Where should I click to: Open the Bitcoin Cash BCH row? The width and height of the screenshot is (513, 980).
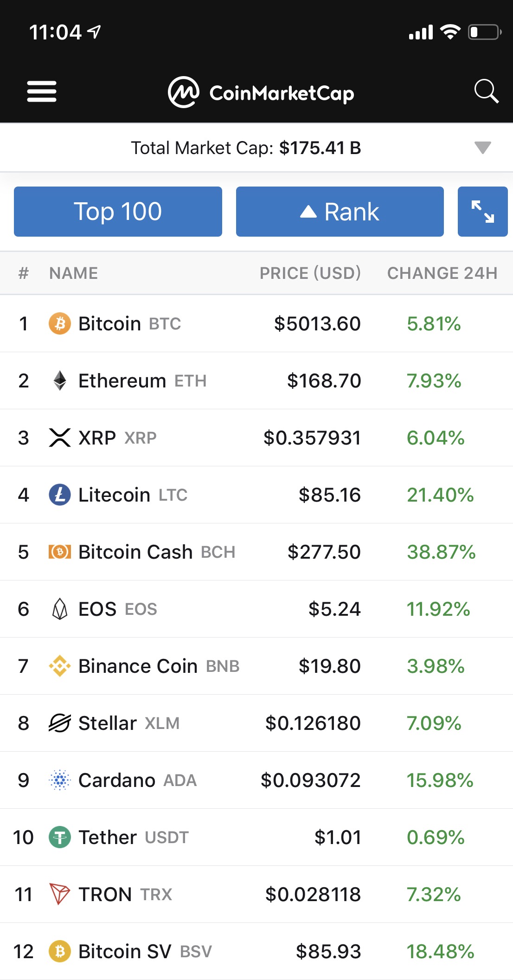coord(256,552)
